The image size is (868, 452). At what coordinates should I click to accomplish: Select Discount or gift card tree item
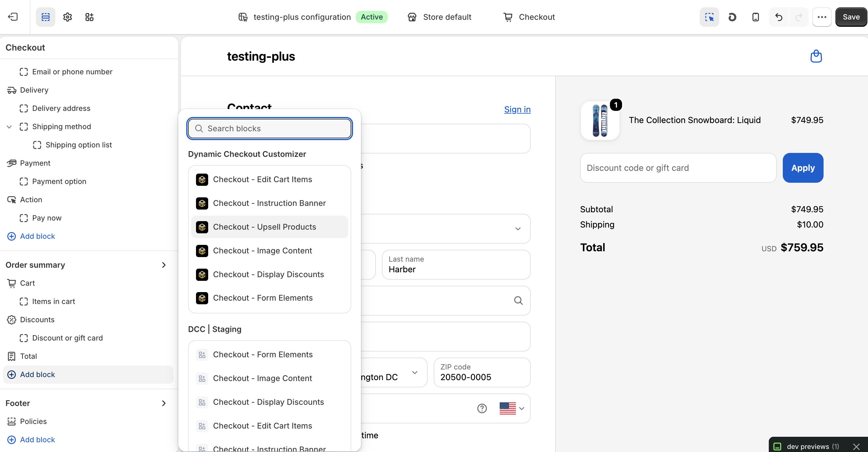point(67,338)
